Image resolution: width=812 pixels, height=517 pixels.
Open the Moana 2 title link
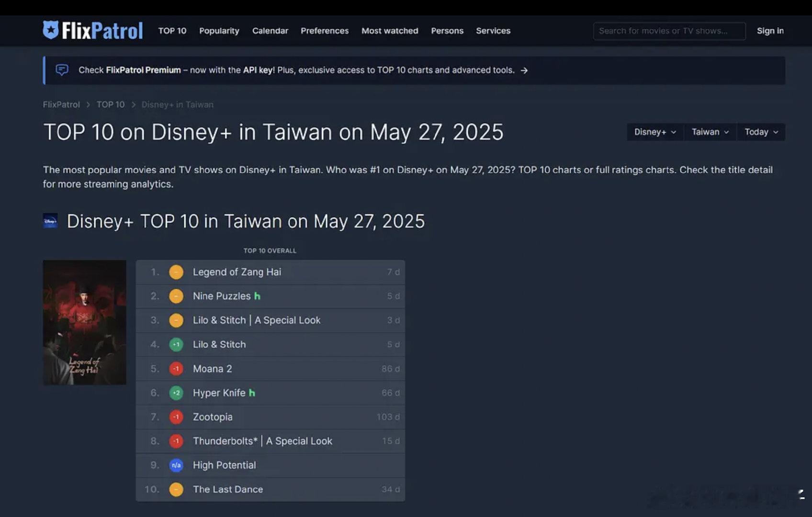[212, 369]
